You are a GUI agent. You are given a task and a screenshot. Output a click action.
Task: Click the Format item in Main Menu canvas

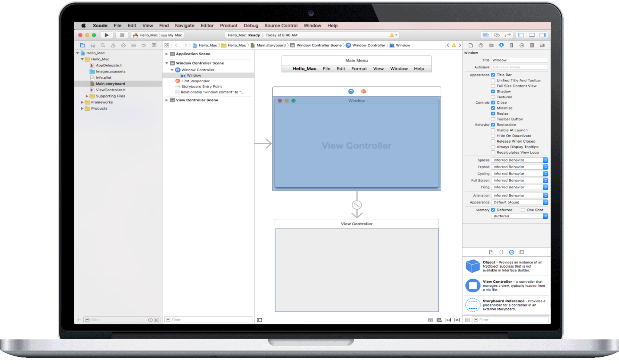coord(359,69)
